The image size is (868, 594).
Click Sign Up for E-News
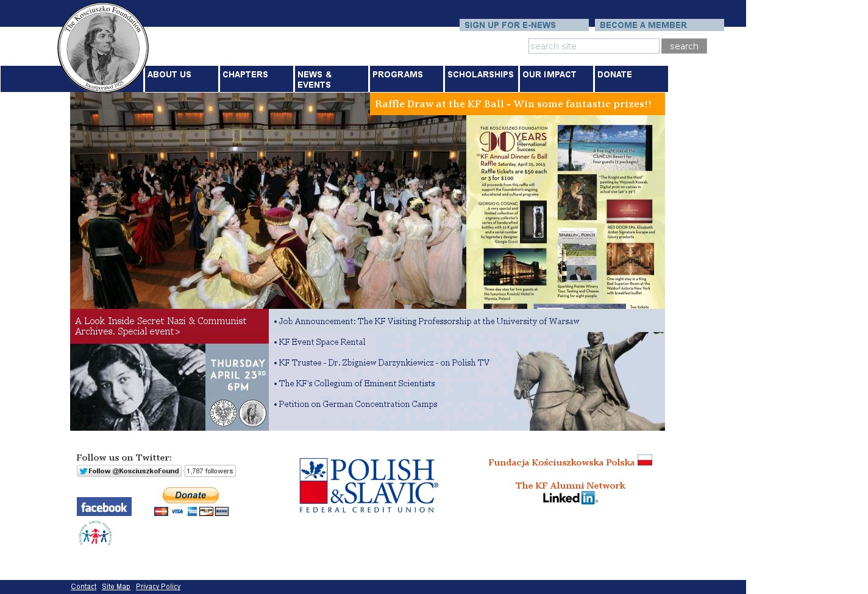pyautogui.click(x=524, y=25)
